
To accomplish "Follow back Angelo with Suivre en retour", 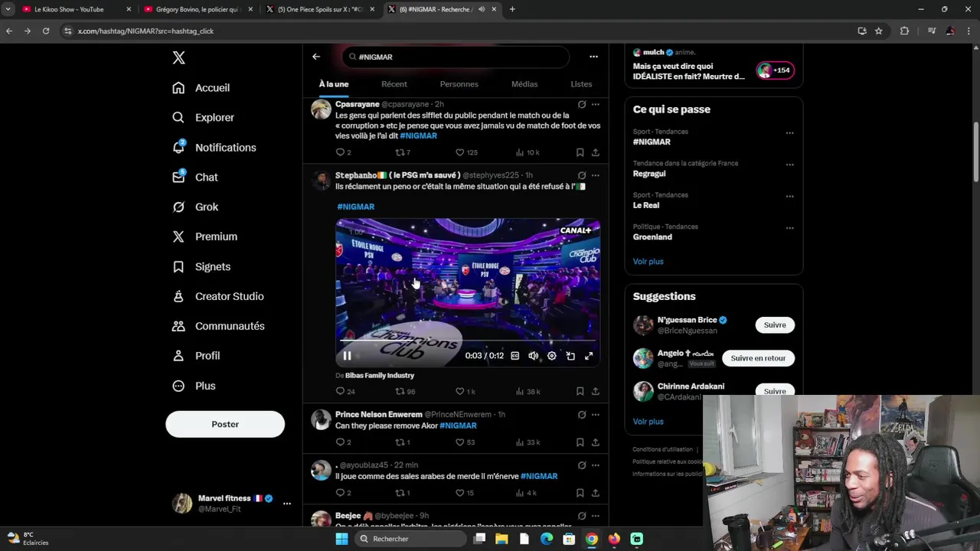I will point(758,358).
